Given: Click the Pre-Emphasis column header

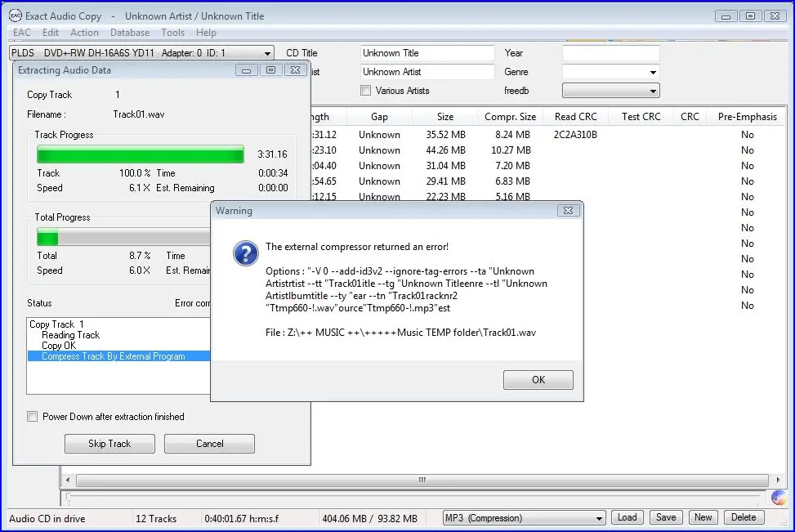Looking at the screenshot, I should [748, 117].
